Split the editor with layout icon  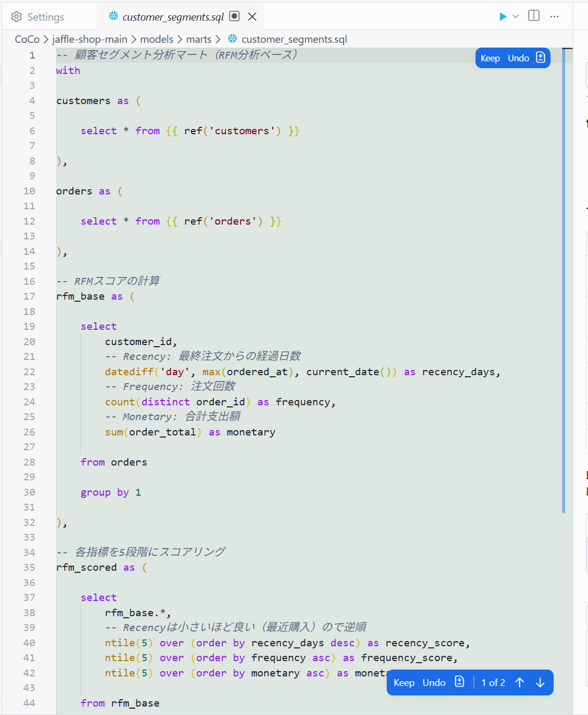click(534, 16)
